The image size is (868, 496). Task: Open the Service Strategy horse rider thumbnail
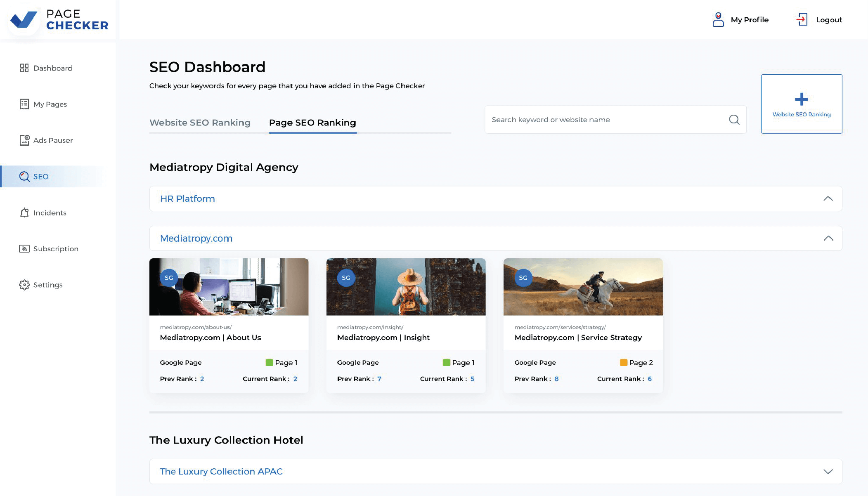(583, 287)
